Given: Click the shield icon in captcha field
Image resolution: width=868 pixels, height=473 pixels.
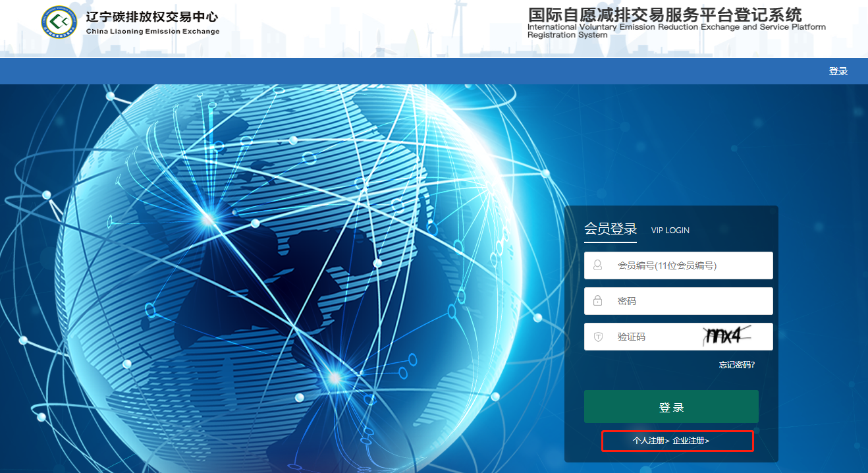Looking at the screenshot, I should pos(598,337).
